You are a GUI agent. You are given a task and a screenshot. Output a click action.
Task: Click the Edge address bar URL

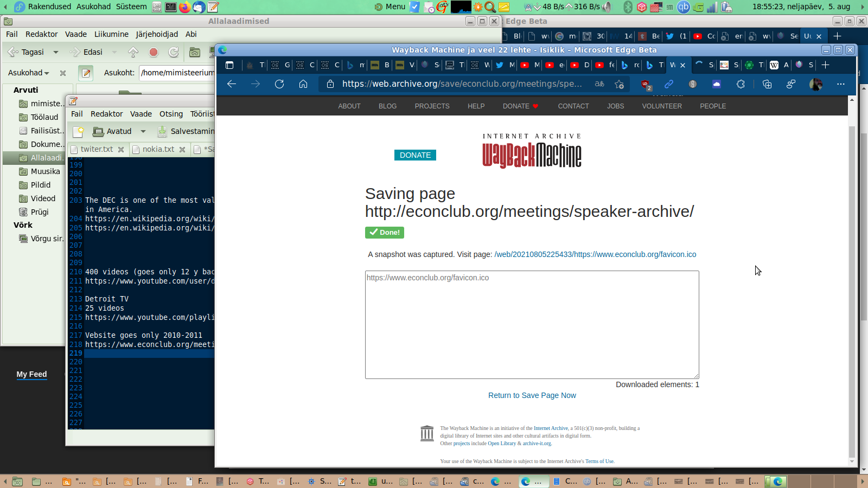click(462, 84)
